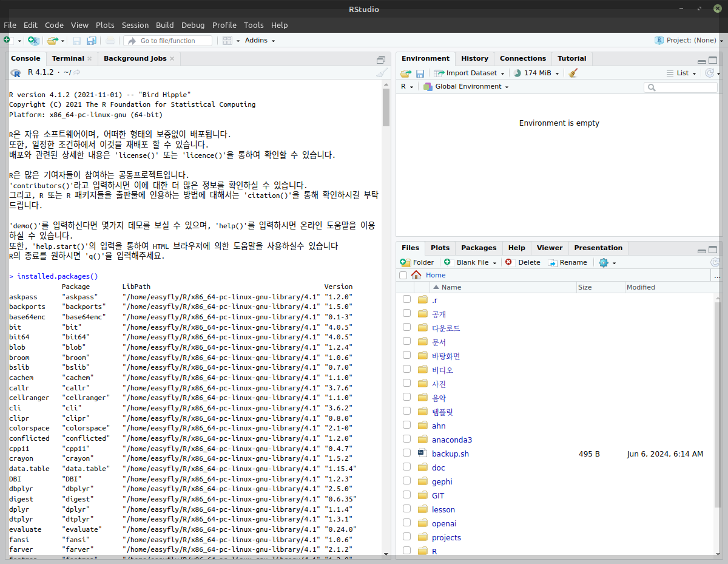
Task: Open the backup.sh file link
Action: [450, 454]
